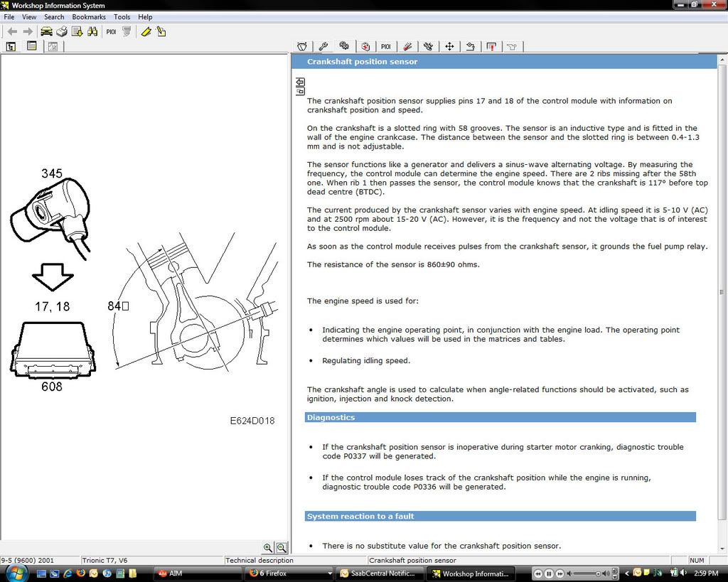Open the AIM taskbar window

(x=197, y=573)
